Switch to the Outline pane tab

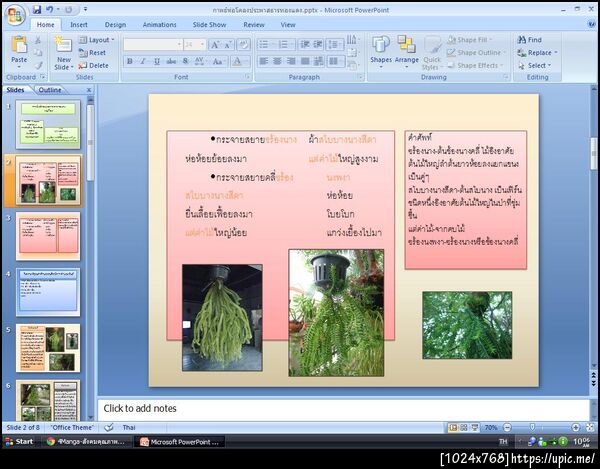point(50,90)
